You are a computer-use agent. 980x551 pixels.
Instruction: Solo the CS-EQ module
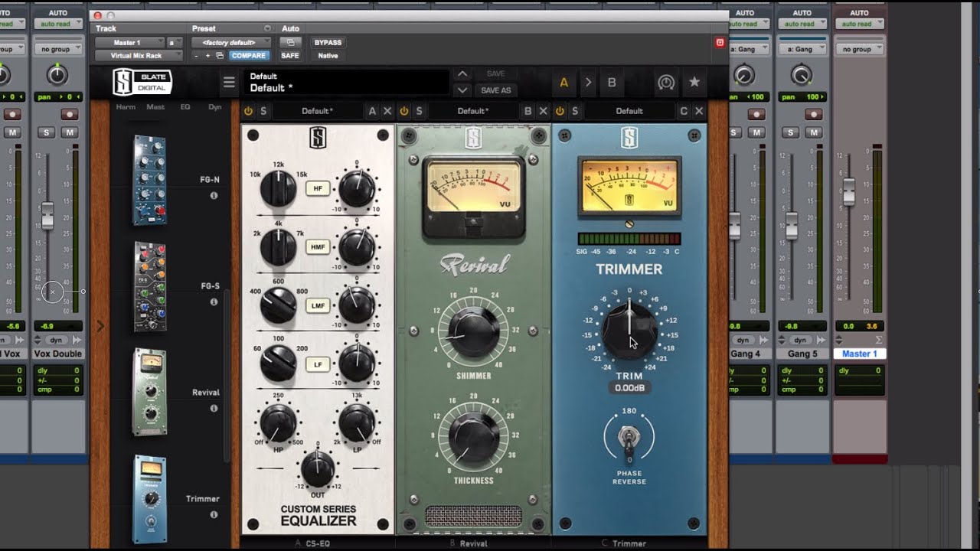tap(263, 111)
